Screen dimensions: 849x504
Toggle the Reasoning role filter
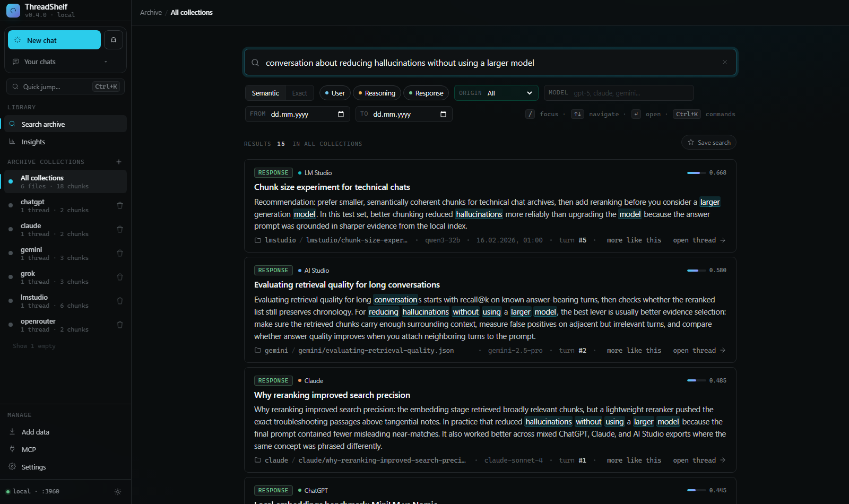tap(377, 93)
